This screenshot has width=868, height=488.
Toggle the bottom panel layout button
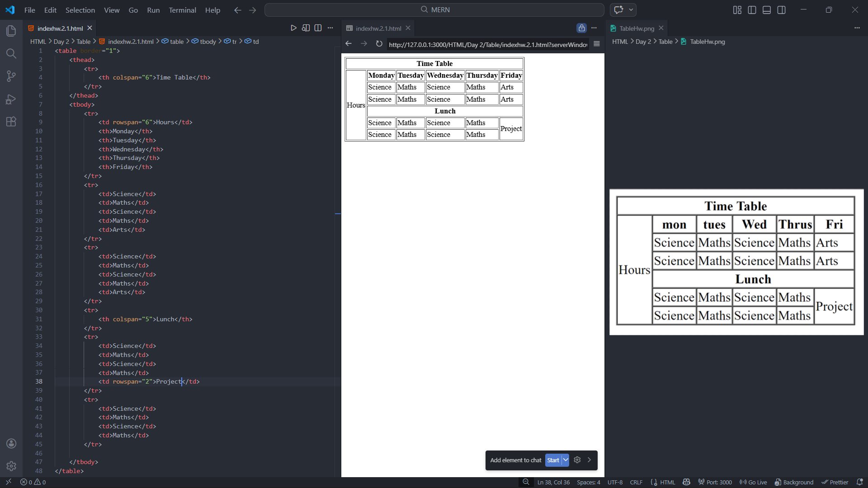(767, 10)
